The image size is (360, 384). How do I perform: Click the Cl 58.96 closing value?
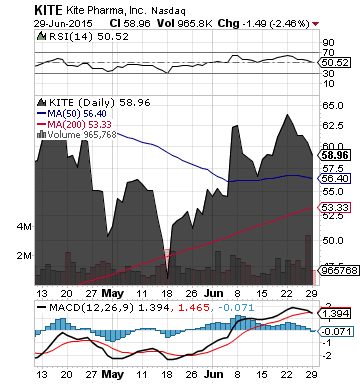[x=130, y=23]
